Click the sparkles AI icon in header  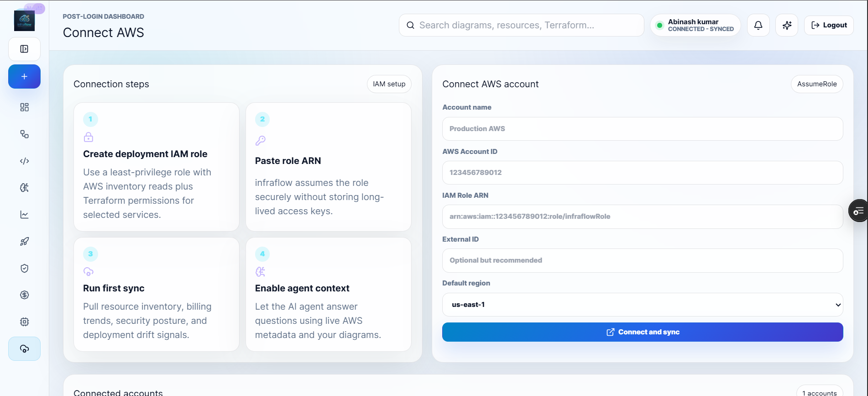point(787,25)
